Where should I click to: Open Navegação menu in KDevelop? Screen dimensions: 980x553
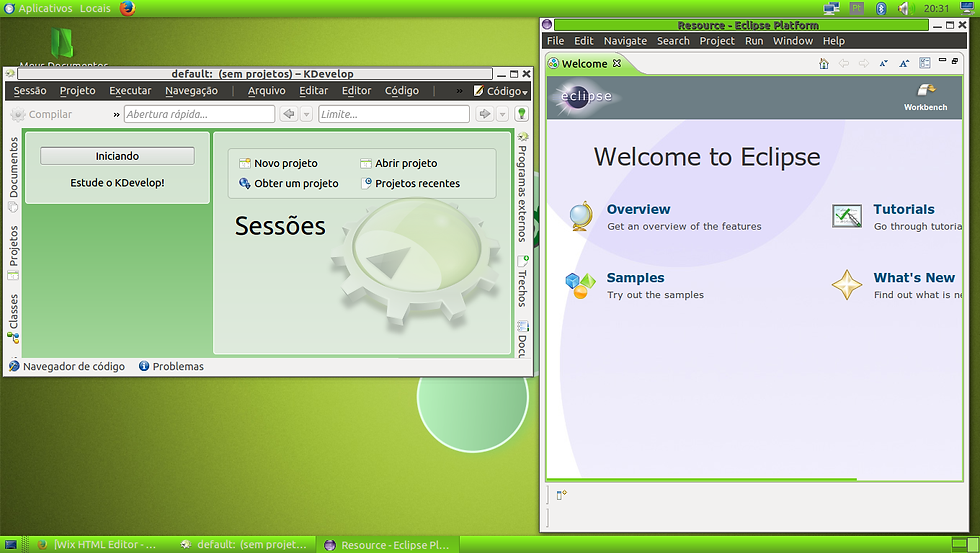tap(191, 91)
